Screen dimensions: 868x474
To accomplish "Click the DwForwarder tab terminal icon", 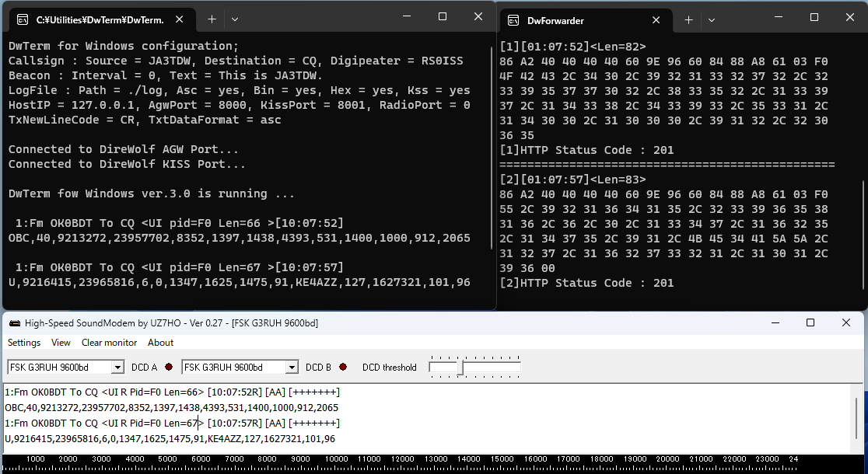I will (513, 20).
